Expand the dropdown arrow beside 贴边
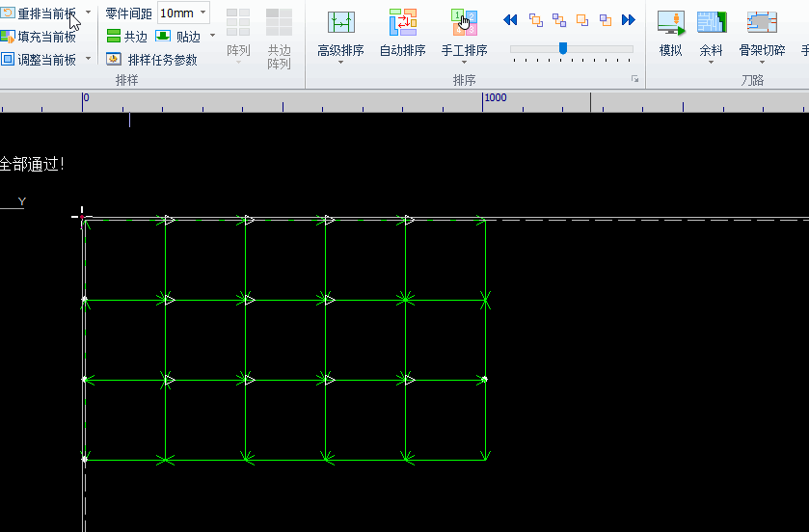The image size is (809, 532). coord(212,37)
